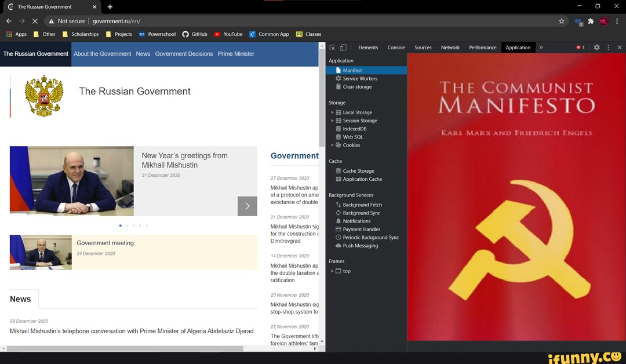
Task: Open Government Decisions nav link
Action: coord(184,54)
